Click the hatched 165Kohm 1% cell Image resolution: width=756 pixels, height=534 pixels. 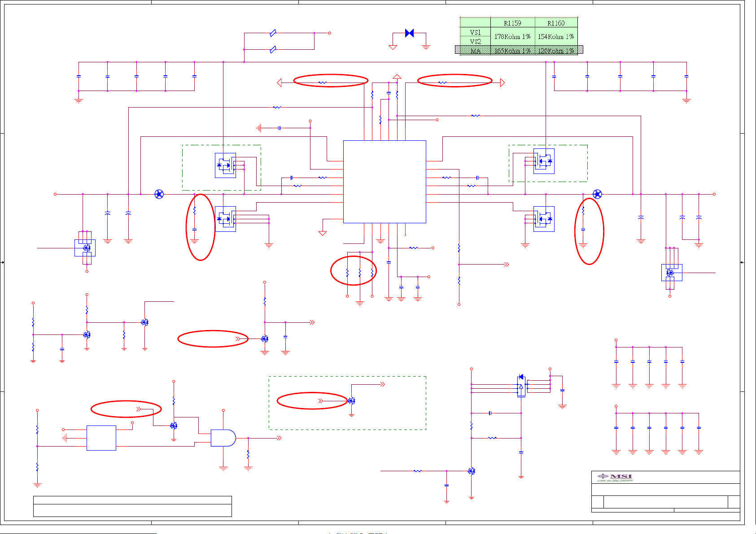[x=512, y=51]
